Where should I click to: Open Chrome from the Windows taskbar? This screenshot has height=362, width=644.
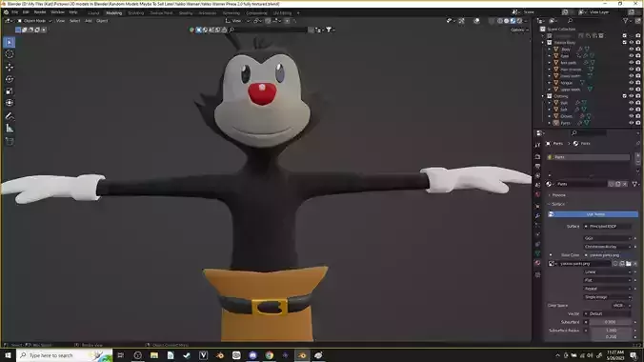tap(269, 355)
